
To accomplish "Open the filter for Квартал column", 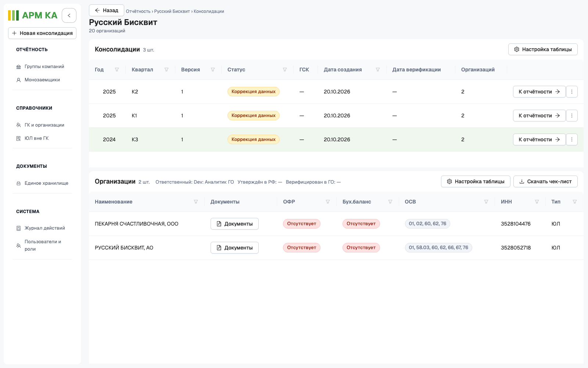I will point(166,70).
